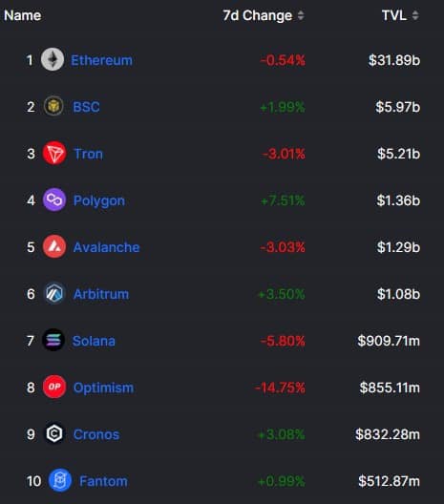The width and height of the screenshot is (444, 504).
Task: Click the BSC chain logo icon
Action: point(53,106)
